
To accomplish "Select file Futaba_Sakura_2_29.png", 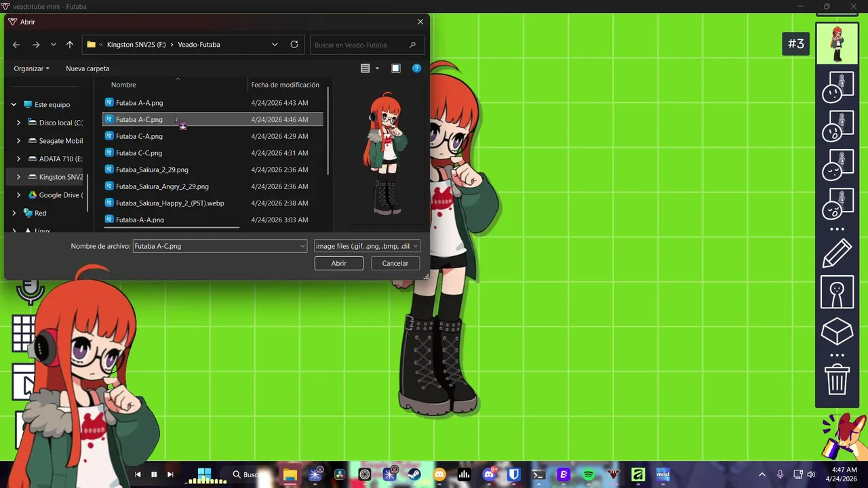I will pos(212,169).
